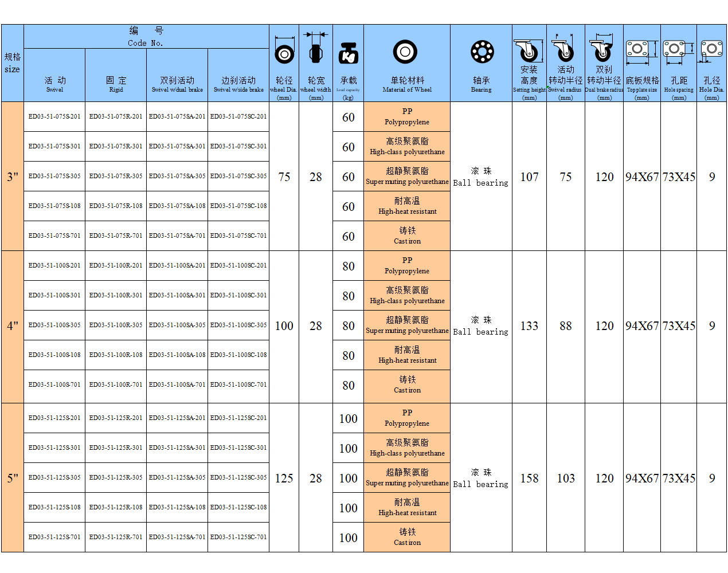
Task: Click the dual brake radius caster icon
Action: click(601, 48)
